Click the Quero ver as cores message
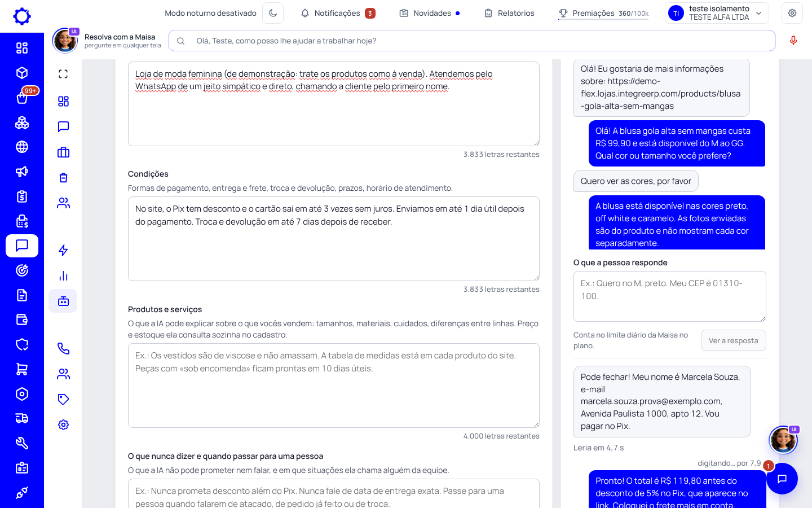 click(x=636, y=181)
